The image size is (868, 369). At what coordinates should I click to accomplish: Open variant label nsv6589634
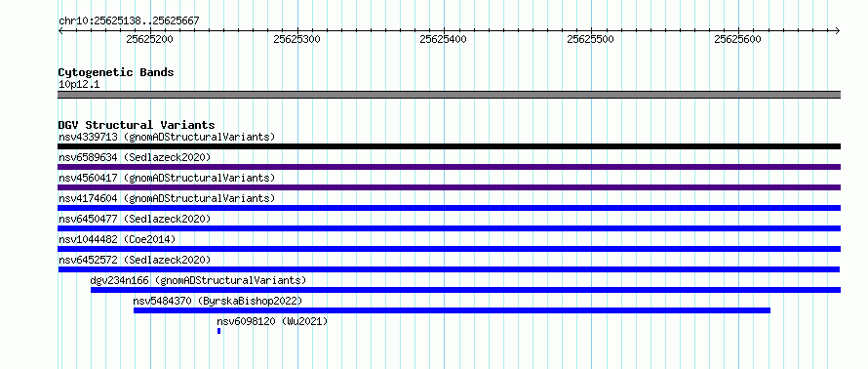pyautogui.click(x=135, y=157)
